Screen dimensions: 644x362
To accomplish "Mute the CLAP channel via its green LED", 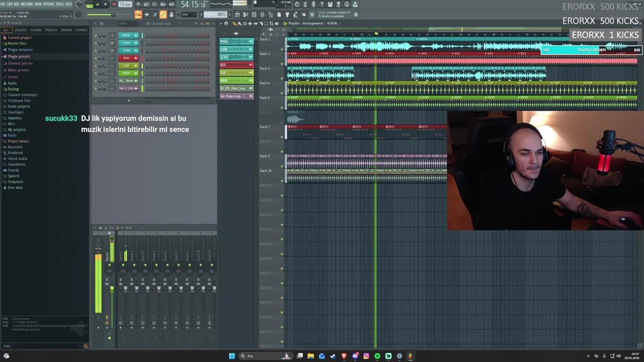I will click(x=95, y=66).
